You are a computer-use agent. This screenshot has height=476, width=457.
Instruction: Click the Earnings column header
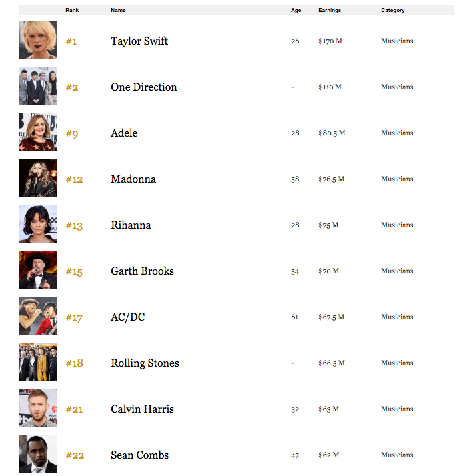pos(330,10)
